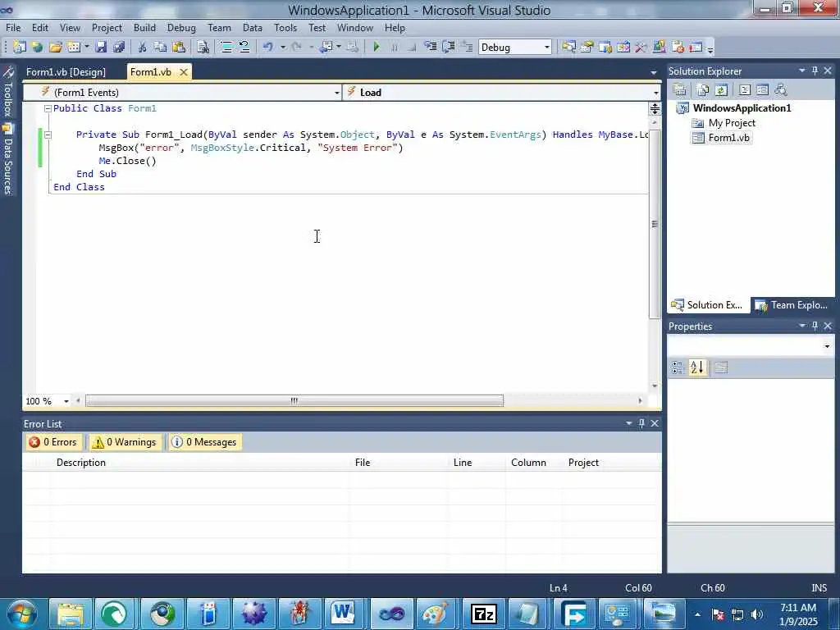
Task: Toggle auto-hide pin on Error List panel
Action: (x=641, y=423)
